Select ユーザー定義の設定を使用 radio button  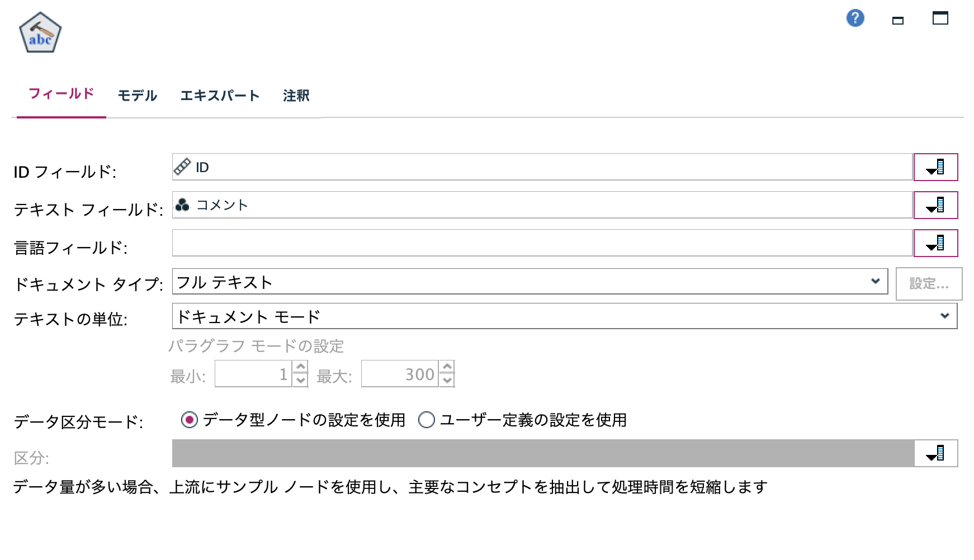point(427,418)
